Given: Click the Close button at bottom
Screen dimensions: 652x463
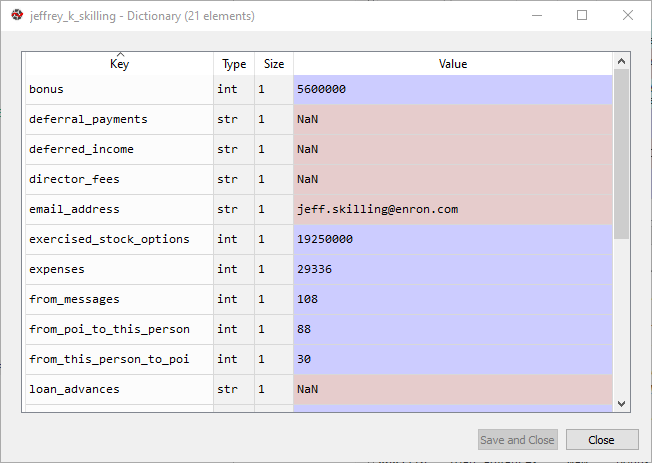Looking at the screenshot, I should 601,440.
